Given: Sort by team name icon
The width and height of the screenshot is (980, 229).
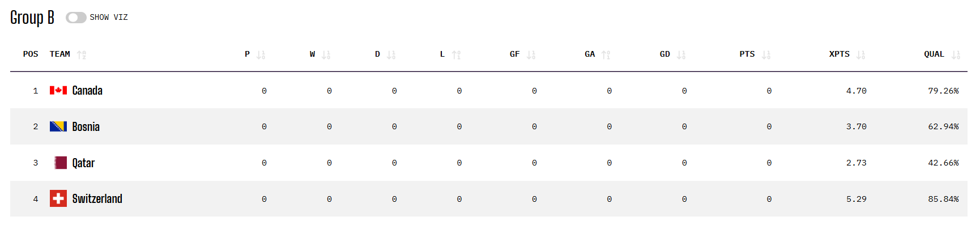Looking at the screenshot, I should (82, 55).
